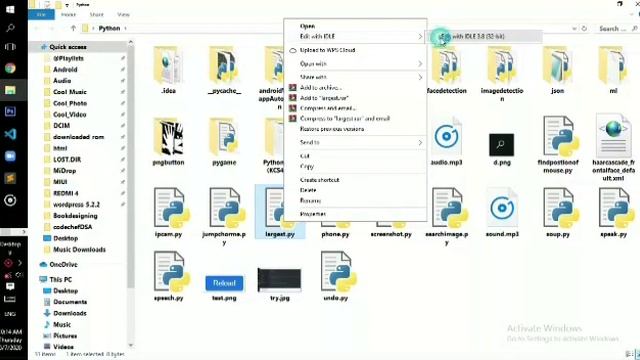Open the __pycache__ folder
This screenshot has height=360, width=640.
pyautogui.click(x=224, y=70)
